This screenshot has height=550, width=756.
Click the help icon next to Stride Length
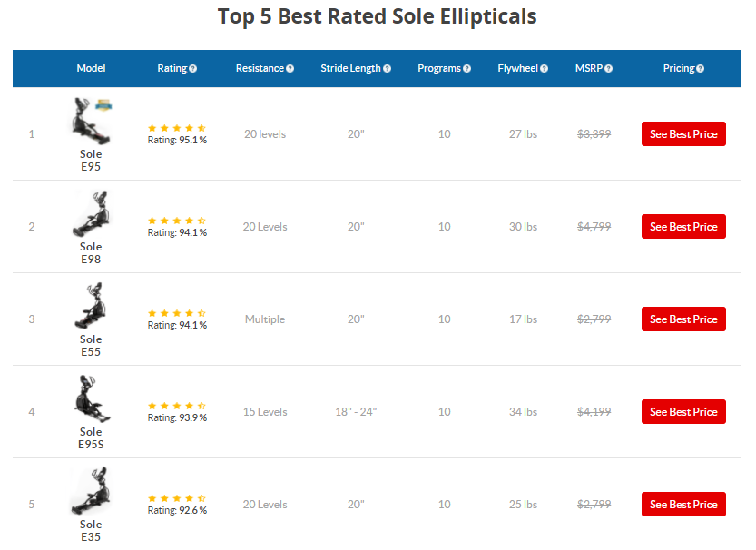(388, 68)
